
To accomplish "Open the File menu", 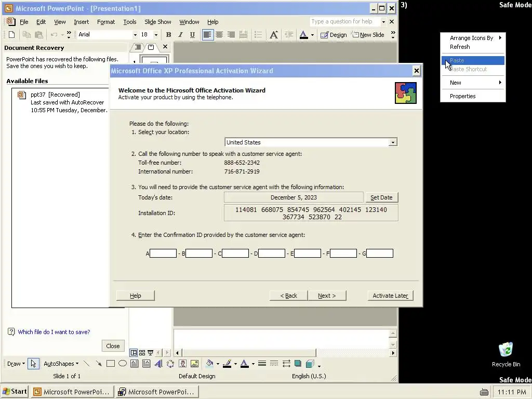I will pos(24,22).
